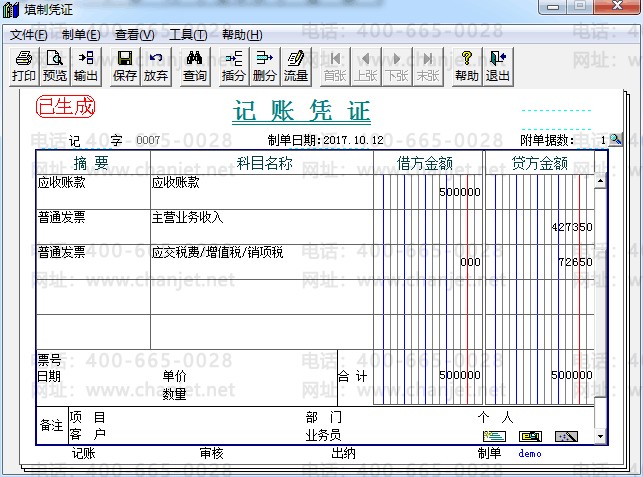Open the 工具(T) menu
The width and height of the screenshot is (643, 477).
click(187, 35)
